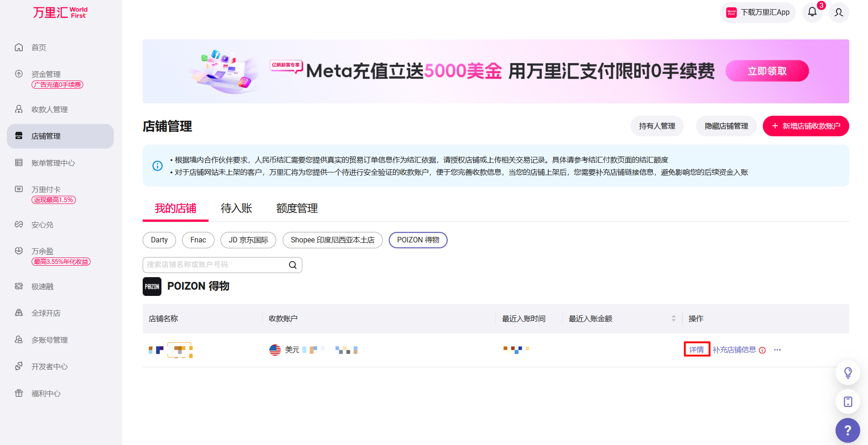Open the floating help question mark button
The height and width of the screenshot is (445, 868).
(847, 430)
